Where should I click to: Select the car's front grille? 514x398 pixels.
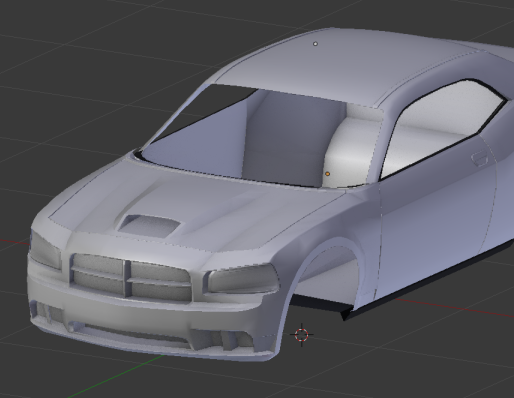(x=130, y=279)
